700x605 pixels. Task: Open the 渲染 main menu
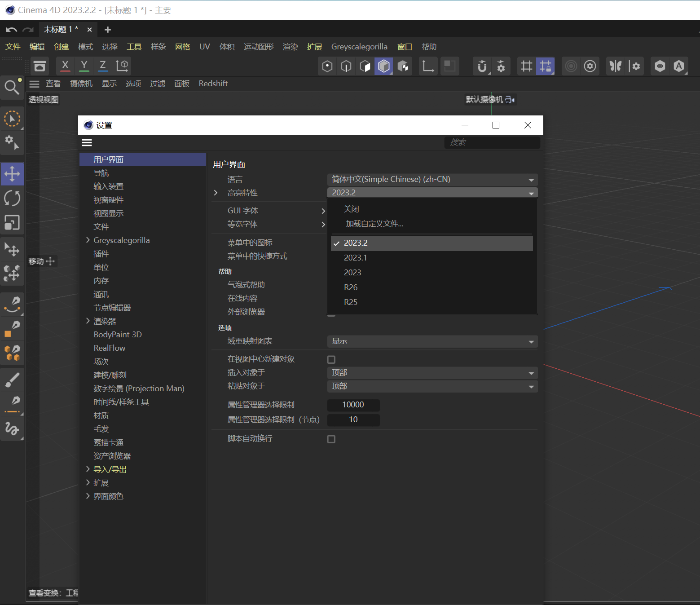click(291, 47)
